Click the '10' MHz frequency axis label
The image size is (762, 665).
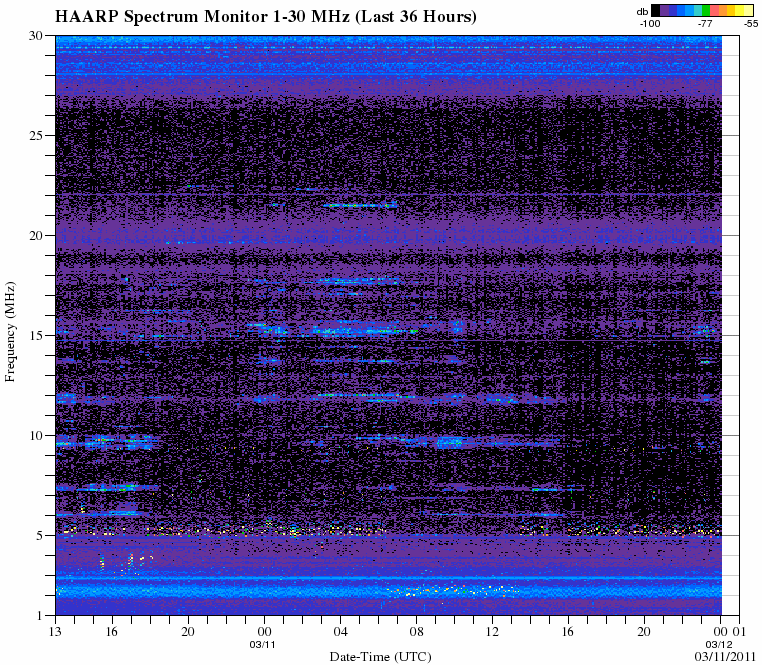tap(35, 436)
